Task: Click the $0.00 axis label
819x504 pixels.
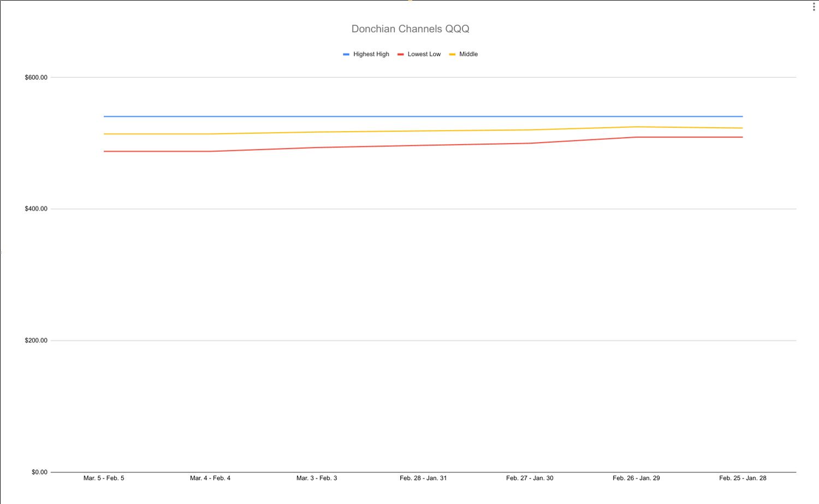Action: [39, 472]
